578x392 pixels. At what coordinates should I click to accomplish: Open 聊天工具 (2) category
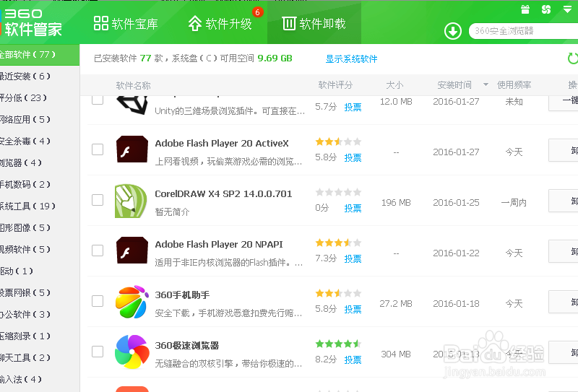40,358
